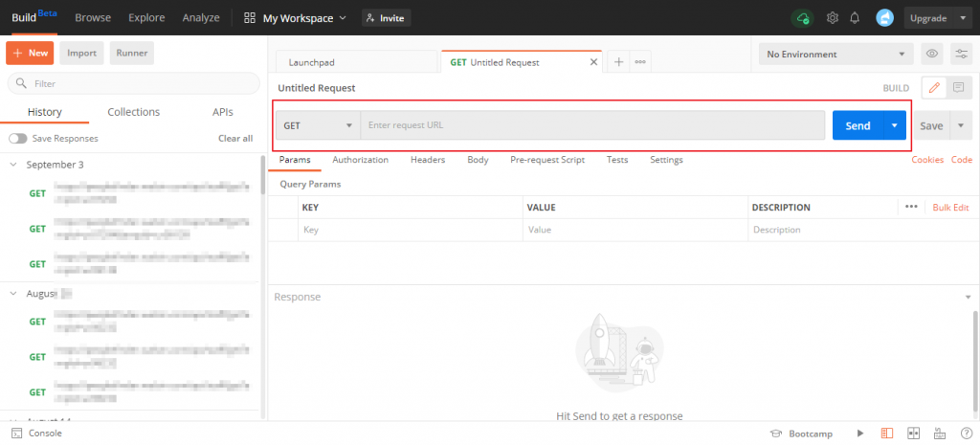Click the Bulk Edit link
Screen dimensions: 980x445
point(950,207)
